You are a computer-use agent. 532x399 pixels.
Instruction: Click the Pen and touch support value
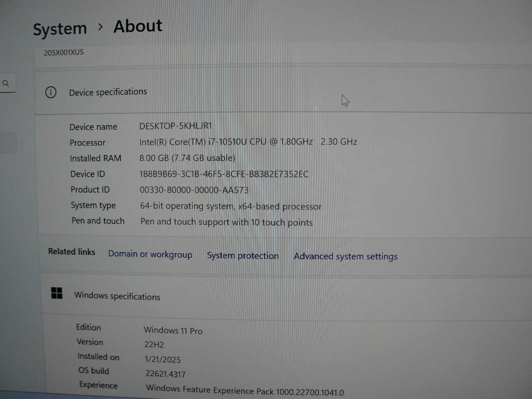coord(226,222)
